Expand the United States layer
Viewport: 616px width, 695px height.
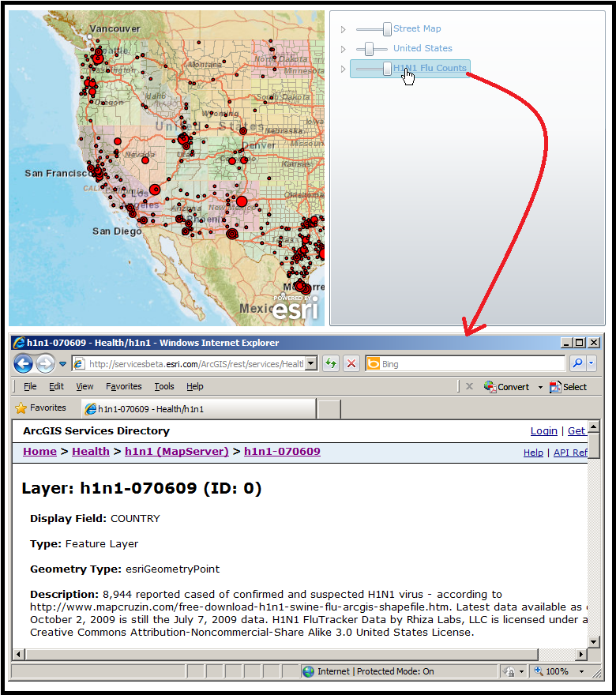click(344, 49)
